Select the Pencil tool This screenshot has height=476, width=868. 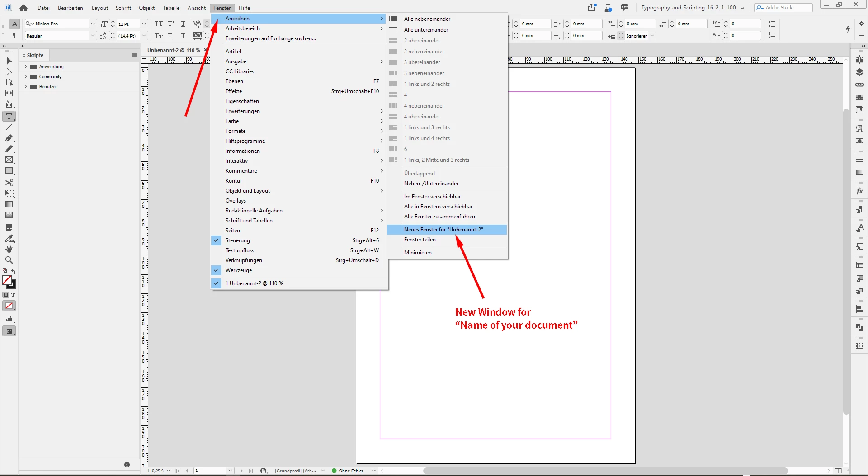point(9,149)
